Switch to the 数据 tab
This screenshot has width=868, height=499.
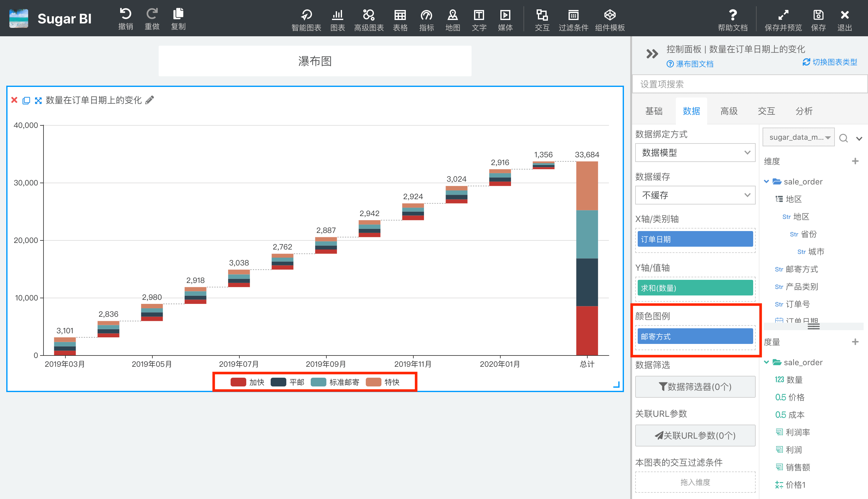[691, 111]
